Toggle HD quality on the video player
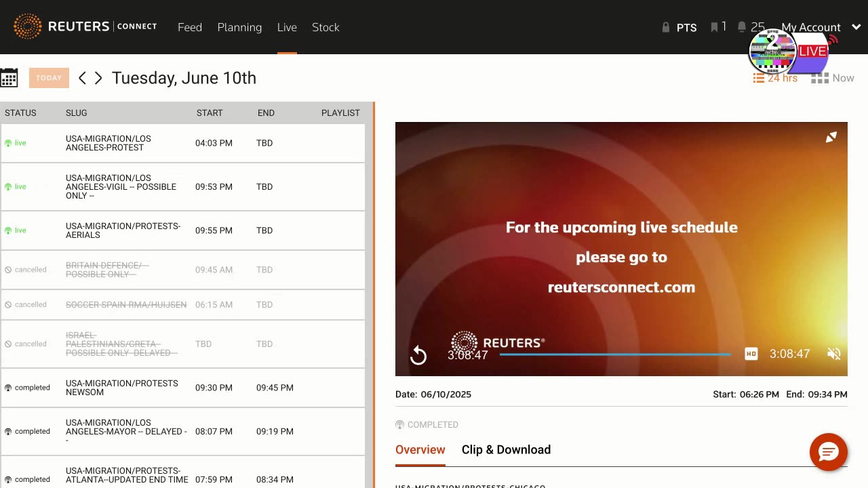This screenshot has height=488, width=868. coord(751,354)
